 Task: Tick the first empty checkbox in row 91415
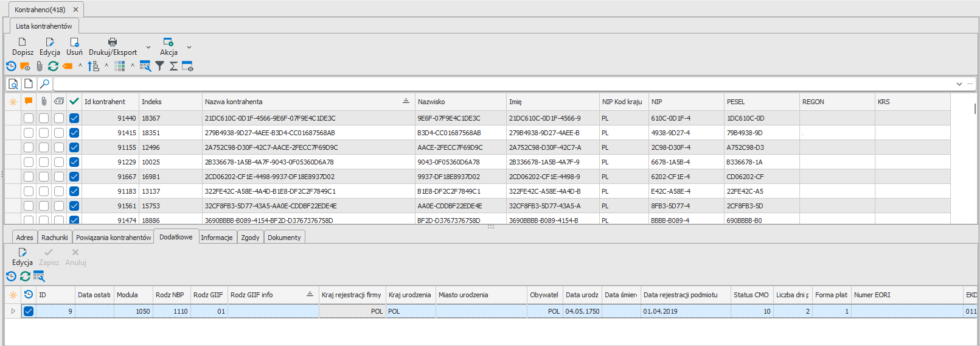pyautogui.click(x=29, y=133)
